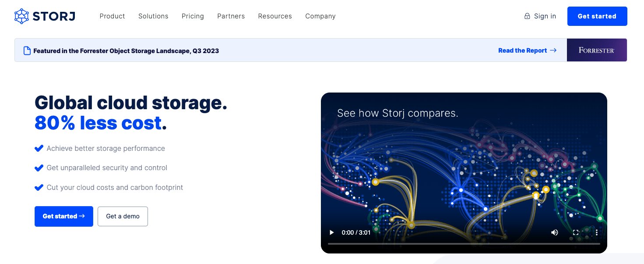
Task: Enter video fullscreen mode
Action: [x=576, y=232]
